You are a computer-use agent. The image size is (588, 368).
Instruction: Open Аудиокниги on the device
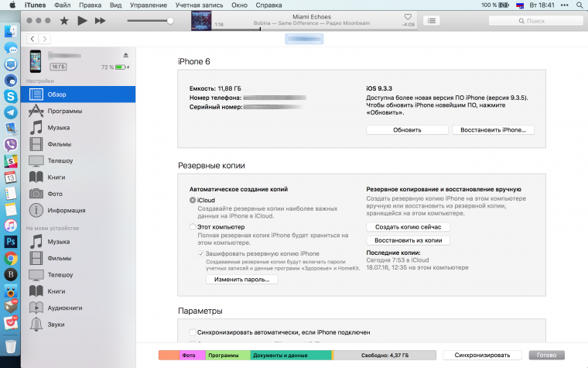coord(78,308)
